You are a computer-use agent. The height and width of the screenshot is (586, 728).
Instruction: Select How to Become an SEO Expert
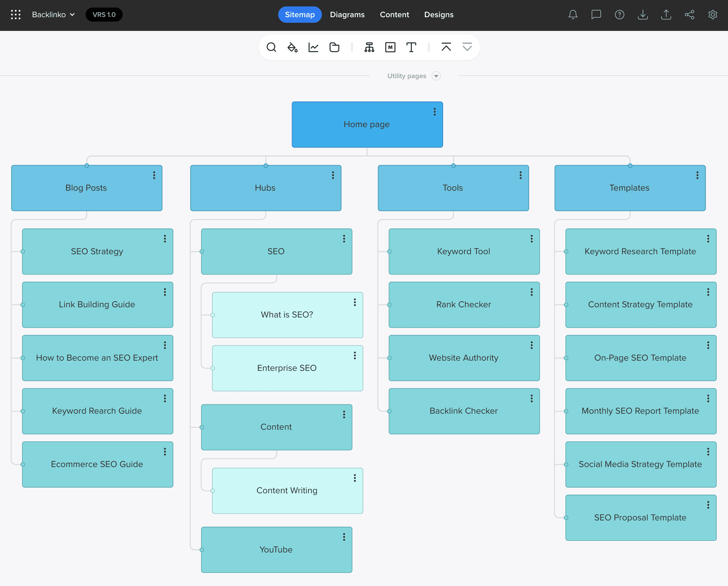pyautogui.click(x=98, y=358)
